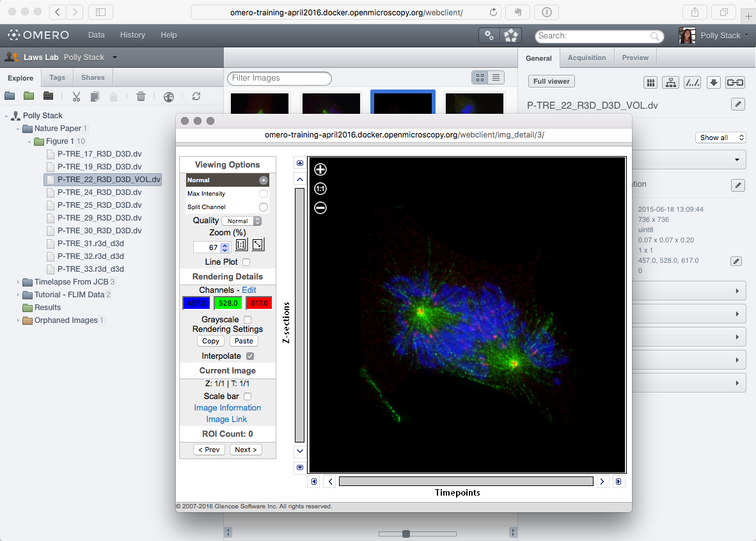Switch to the Acquisition tab
The image size is (756, 541).
pyautogui.click(x=587, y=57)
